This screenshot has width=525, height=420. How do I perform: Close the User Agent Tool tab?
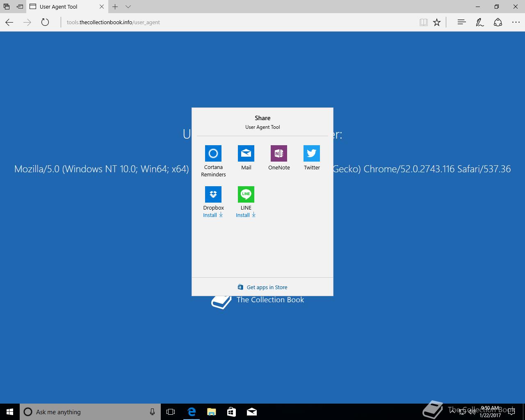click(x=102, y=7)
